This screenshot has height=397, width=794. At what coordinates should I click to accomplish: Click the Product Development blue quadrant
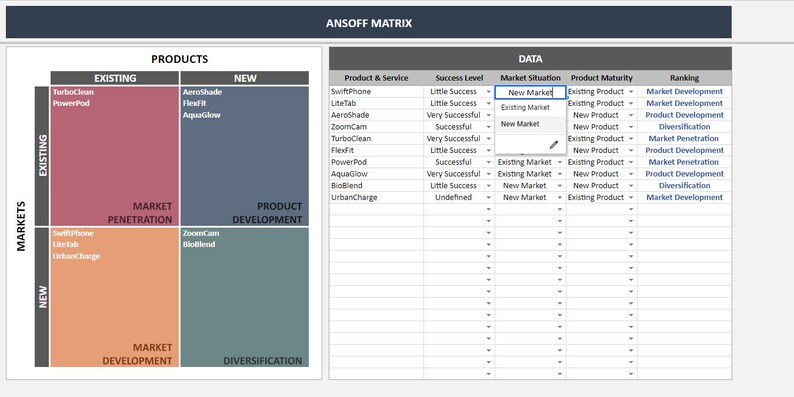tap(245, 156)
